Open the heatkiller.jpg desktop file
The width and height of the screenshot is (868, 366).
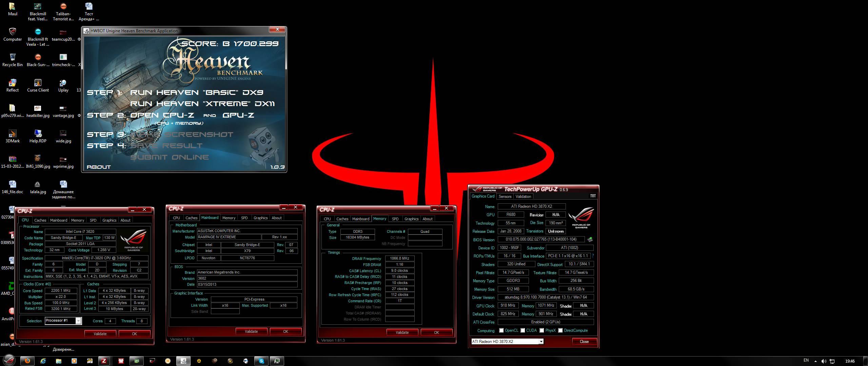38,110
